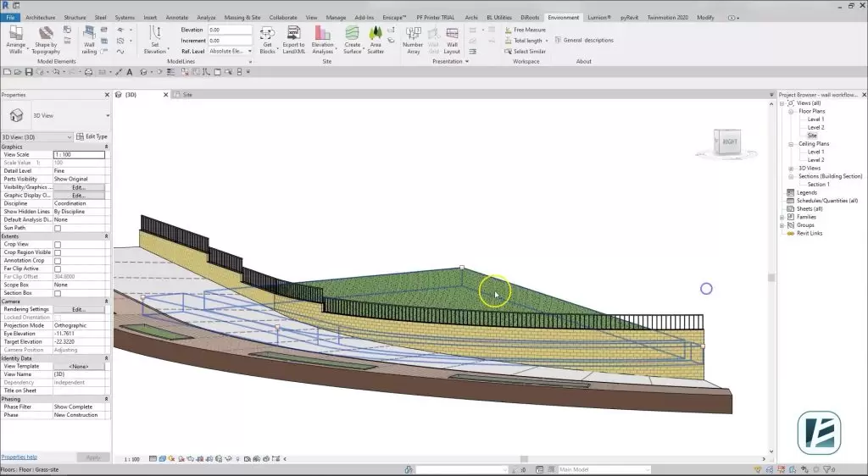Click Edit button for Rendering Settings
868x476 pixels.
click(x=79, y=309)
